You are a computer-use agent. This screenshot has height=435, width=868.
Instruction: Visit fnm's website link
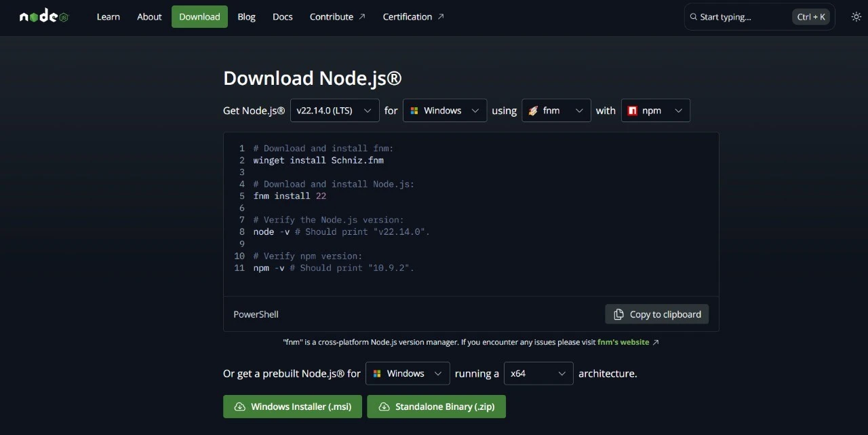(623, 343)
